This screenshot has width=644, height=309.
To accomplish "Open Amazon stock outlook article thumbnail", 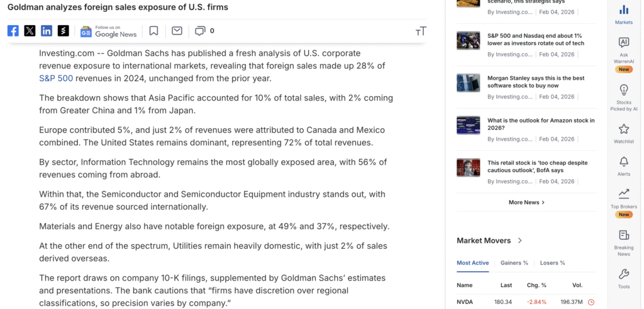I will (x=469, y=126).
